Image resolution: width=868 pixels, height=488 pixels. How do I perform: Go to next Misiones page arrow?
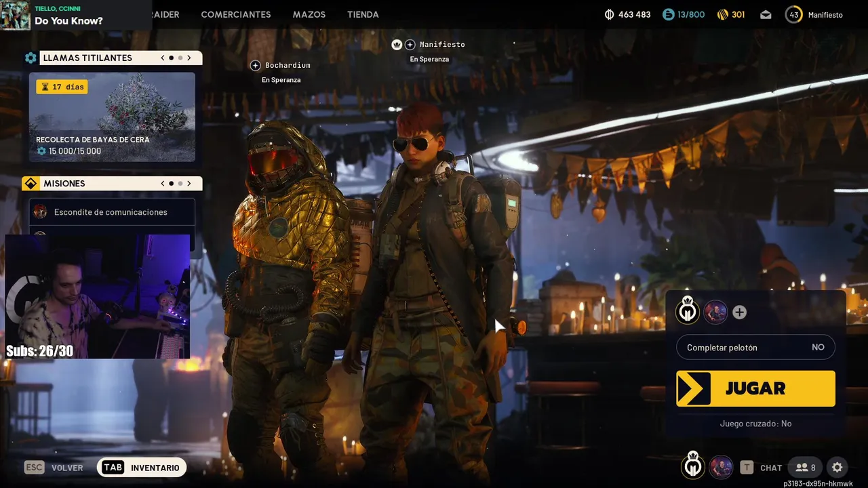pyautogui.click(x=189, y=184)
